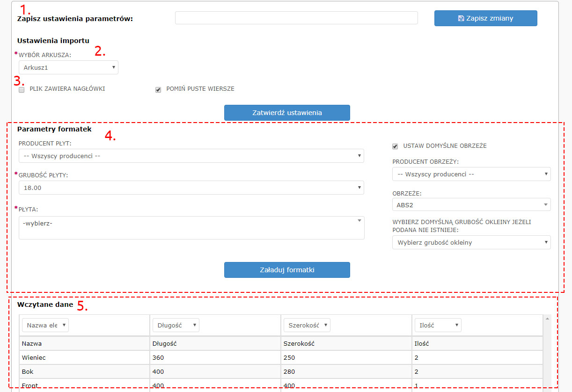Uncheck Ustaw domyślne obrzeże checkbox
This screenshot has width=572, height=392.
click(x=395, y=146)
